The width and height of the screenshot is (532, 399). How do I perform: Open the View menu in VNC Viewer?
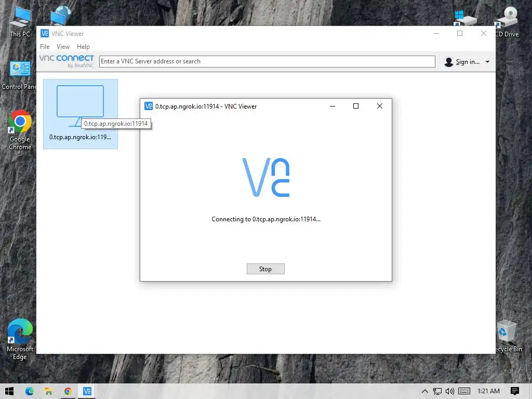point(63,46)
